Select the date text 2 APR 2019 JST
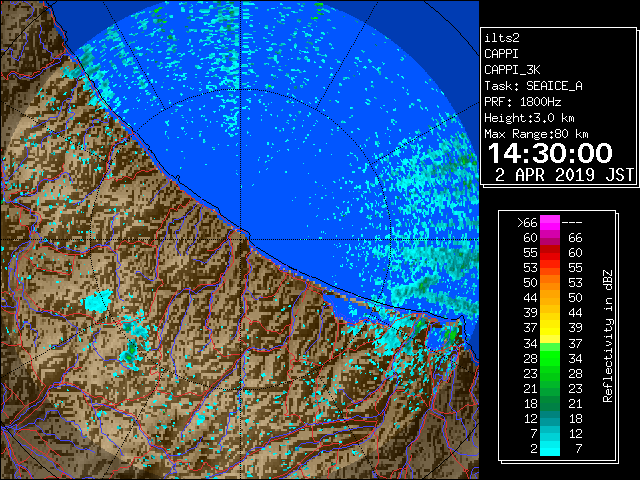Image resolution: width=640 pixels, height=480 pixels. (564, 175)
